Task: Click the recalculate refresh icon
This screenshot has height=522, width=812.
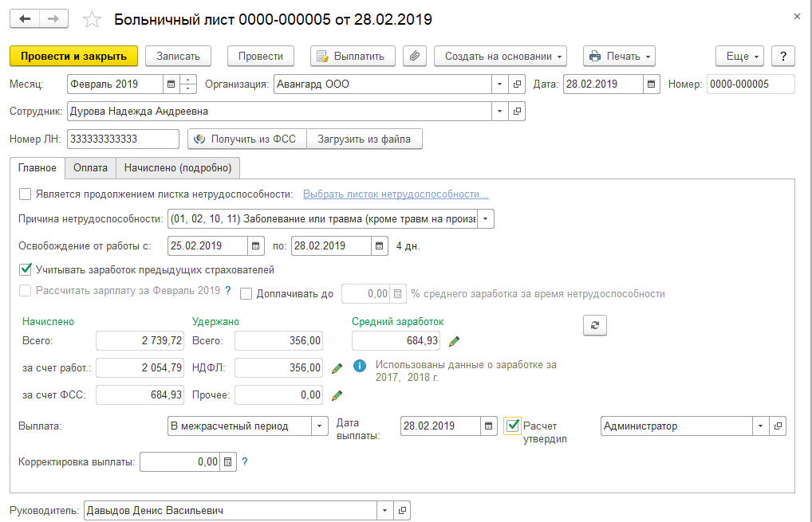Action: (x=594, y=324)
